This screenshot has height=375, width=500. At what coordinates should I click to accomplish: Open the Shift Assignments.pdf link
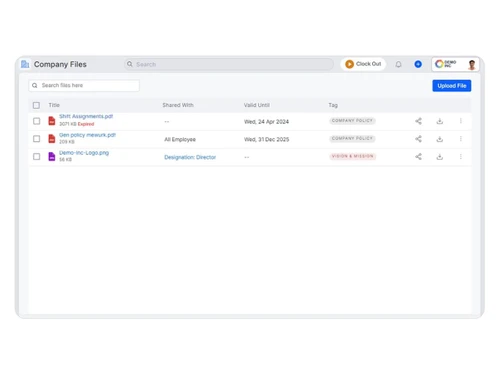pyautogui.click(x=86, y=116)
